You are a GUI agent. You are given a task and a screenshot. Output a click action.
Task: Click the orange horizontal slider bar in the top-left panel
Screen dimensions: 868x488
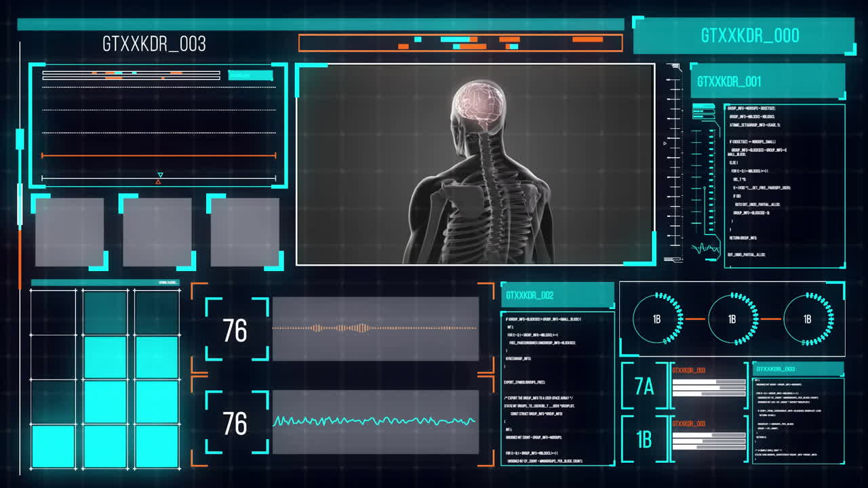tap(159, 156)
